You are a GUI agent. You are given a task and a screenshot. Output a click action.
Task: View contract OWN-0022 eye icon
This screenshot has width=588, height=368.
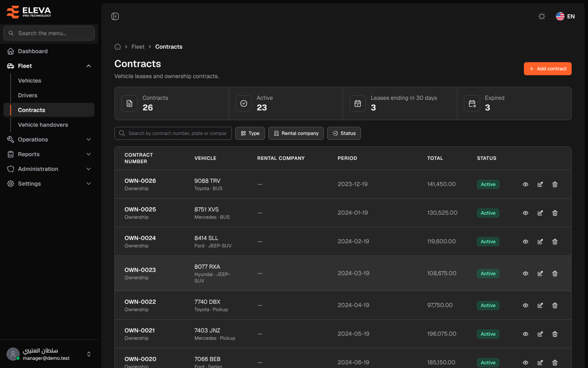tap(526, 305)
